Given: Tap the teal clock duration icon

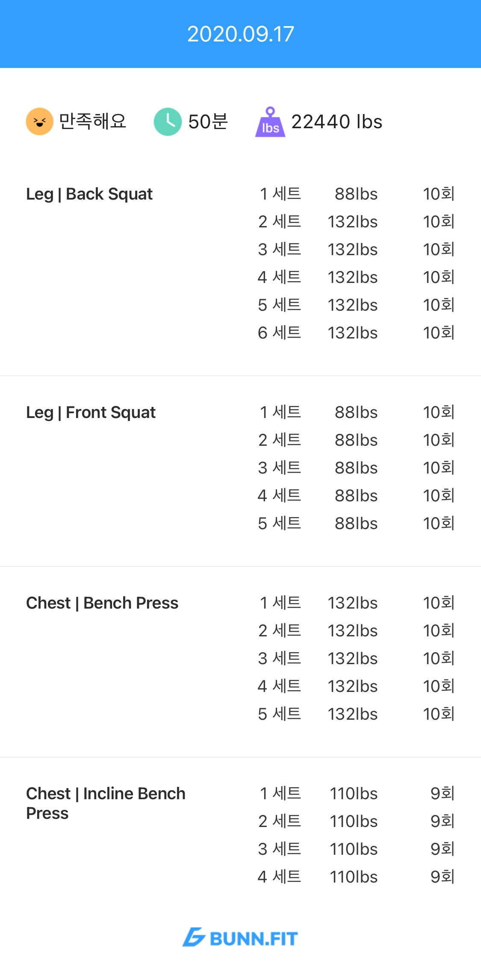Looking at the screenshot, I should point(168,121).
